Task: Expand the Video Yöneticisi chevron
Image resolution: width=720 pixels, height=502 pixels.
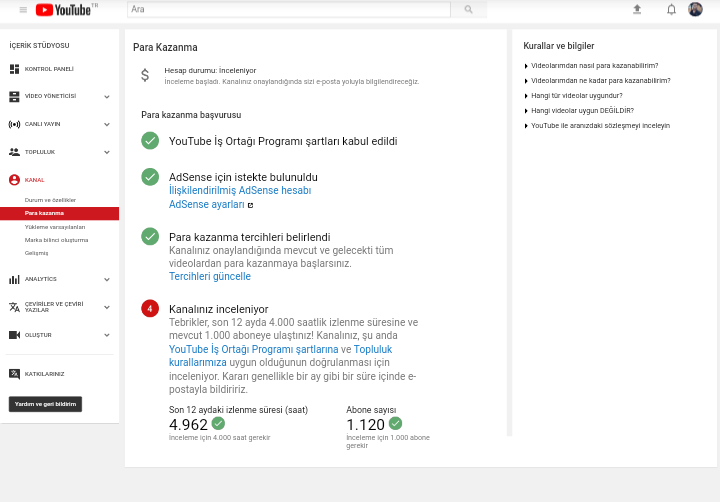Action: 107,96
